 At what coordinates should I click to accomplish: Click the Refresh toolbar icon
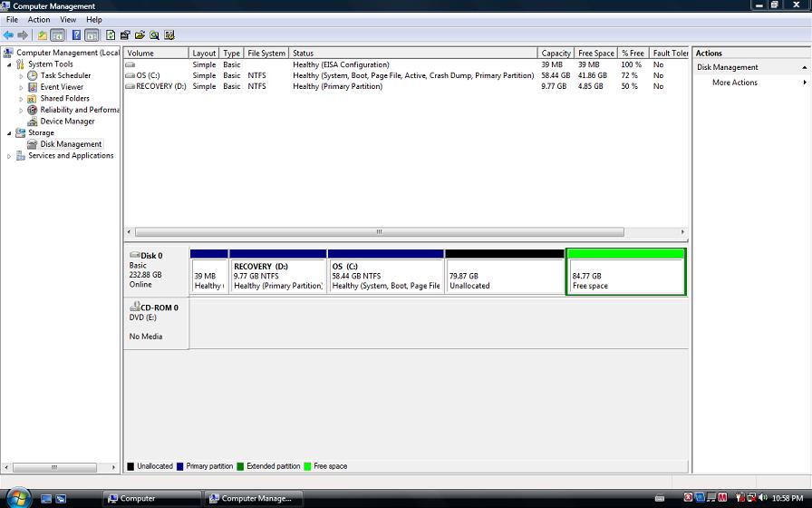click(x=111, y=35)
